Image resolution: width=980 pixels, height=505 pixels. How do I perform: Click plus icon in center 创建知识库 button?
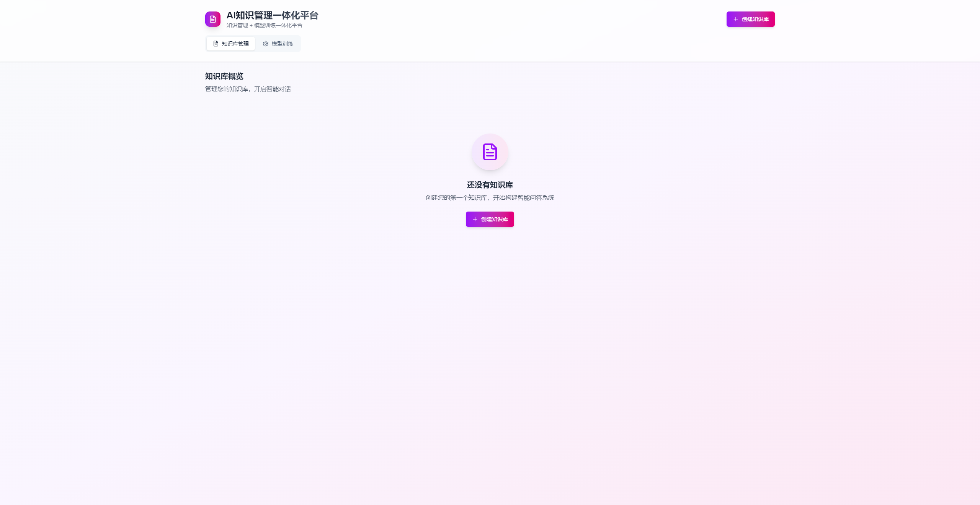pyautogui.click(x=475, y=219)
